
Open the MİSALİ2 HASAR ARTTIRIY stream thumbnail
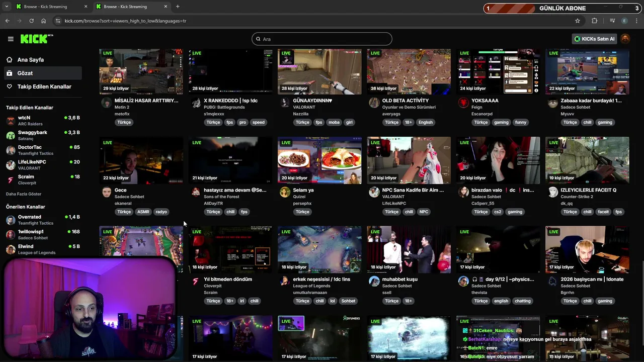pos(141,71)
